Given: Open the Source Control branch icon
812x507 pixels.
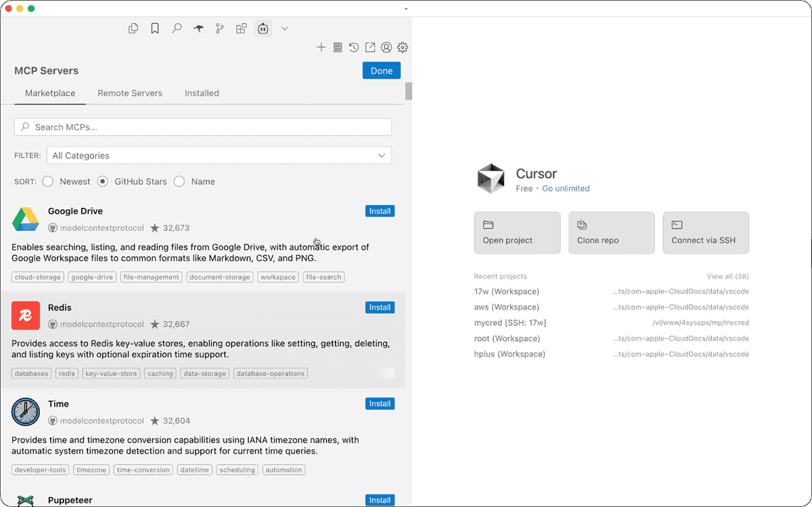Looking at the screenshot, I should tap(219, 28).
